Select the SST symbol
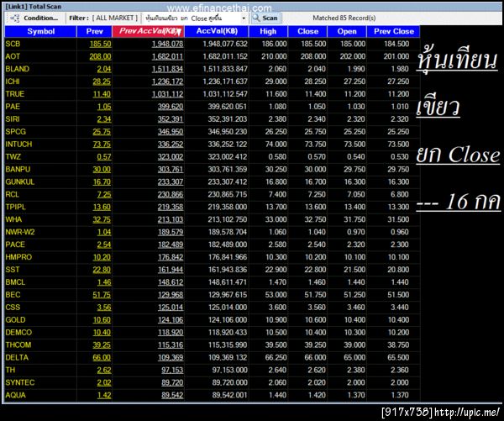504x421 pixels. [x=13, y=270]
